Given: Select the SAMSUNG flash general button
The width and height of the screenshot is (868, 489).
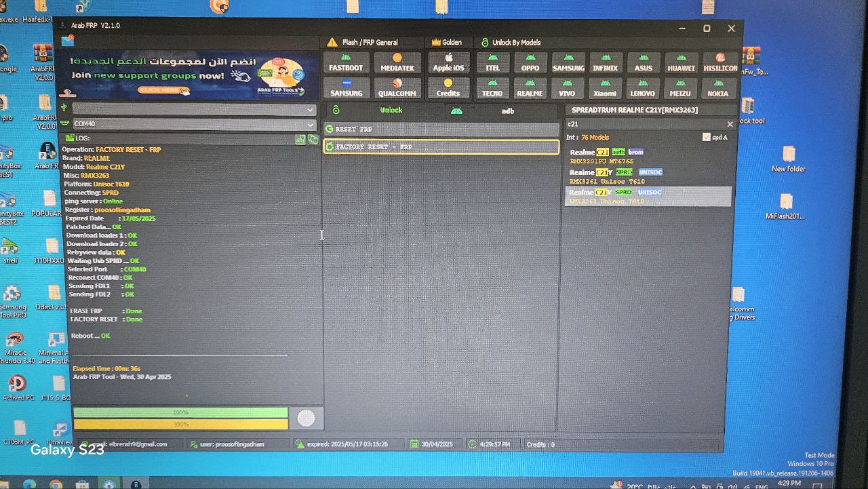Looking at the screenshot, I should pyautogui.click(x=346, y=88).
